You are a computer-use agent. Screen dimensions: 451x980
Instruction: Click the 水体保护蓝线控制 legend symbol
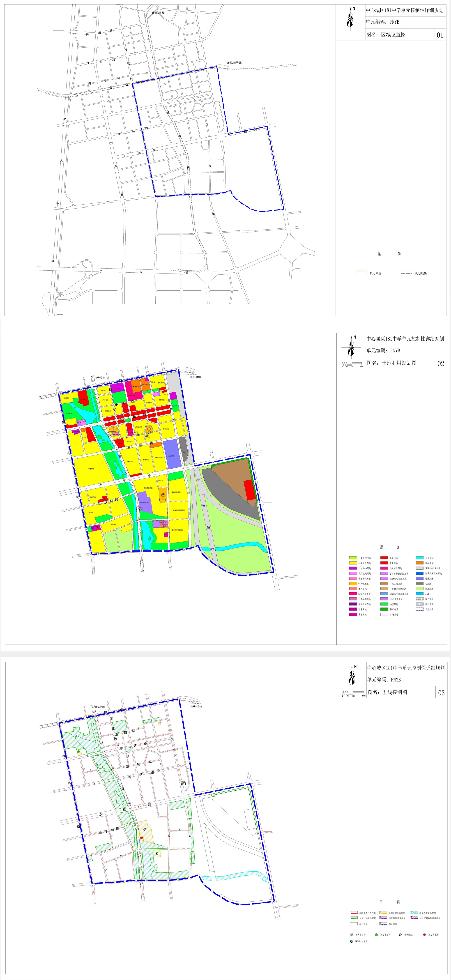[x=414, y=913]
